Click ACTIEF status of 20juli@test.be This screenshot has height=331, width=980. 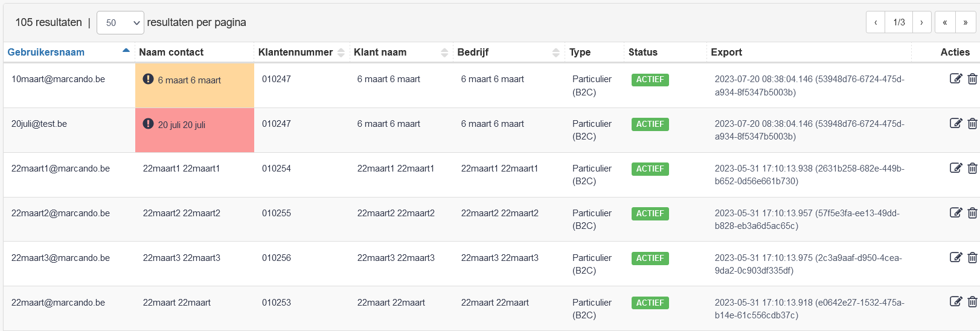tap(650, 124)
